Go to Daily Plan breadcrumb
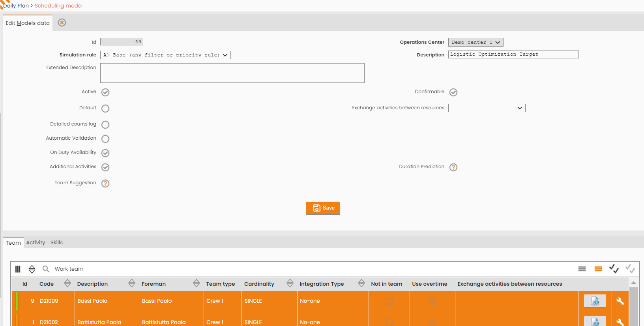 (x=16, y=6)
